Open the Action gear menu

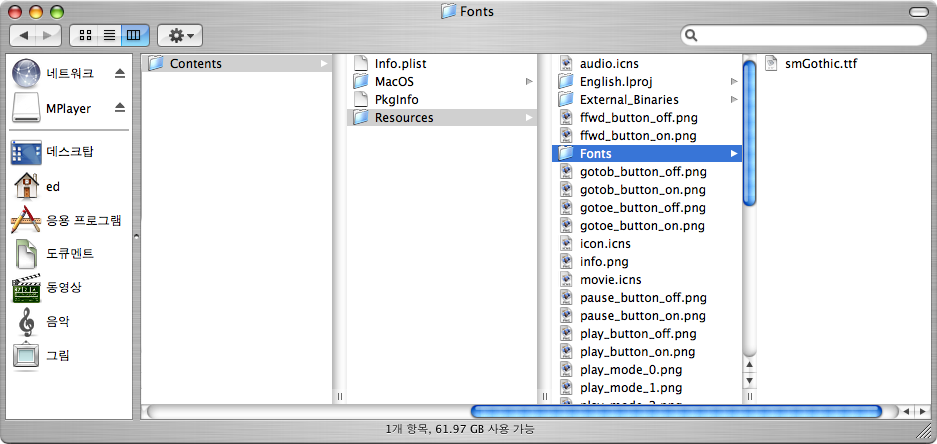[x=180, y=36]
